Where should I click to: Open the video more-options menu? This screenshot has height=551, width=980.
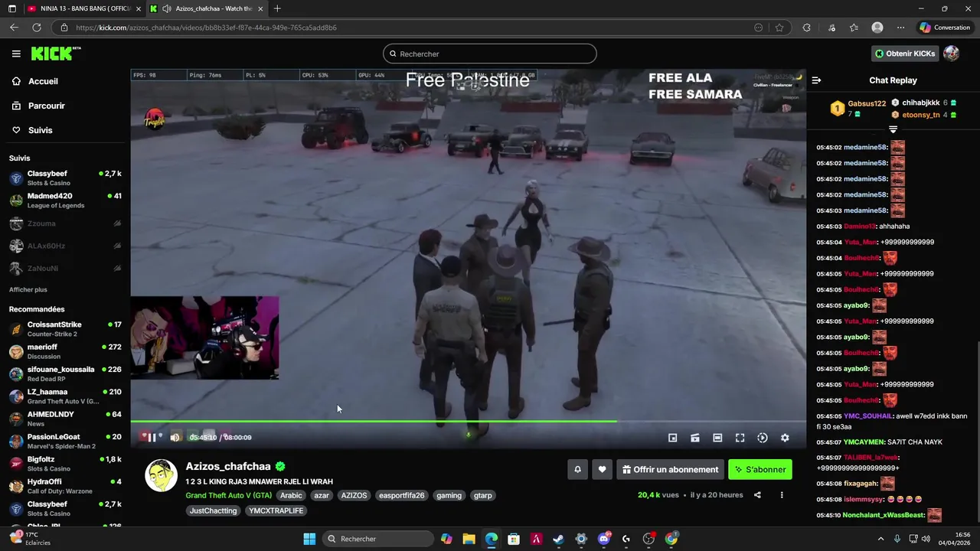pos(782,495)
